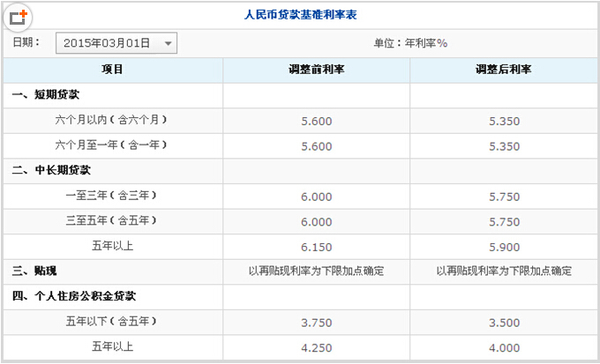Click the 三至五年（含五年） row label
Screen dimensions: 600x364
point(111,221)
